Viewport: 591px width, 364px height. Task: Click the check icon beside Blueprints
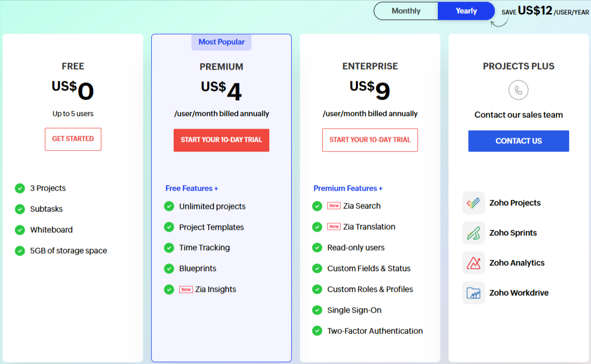169,269
